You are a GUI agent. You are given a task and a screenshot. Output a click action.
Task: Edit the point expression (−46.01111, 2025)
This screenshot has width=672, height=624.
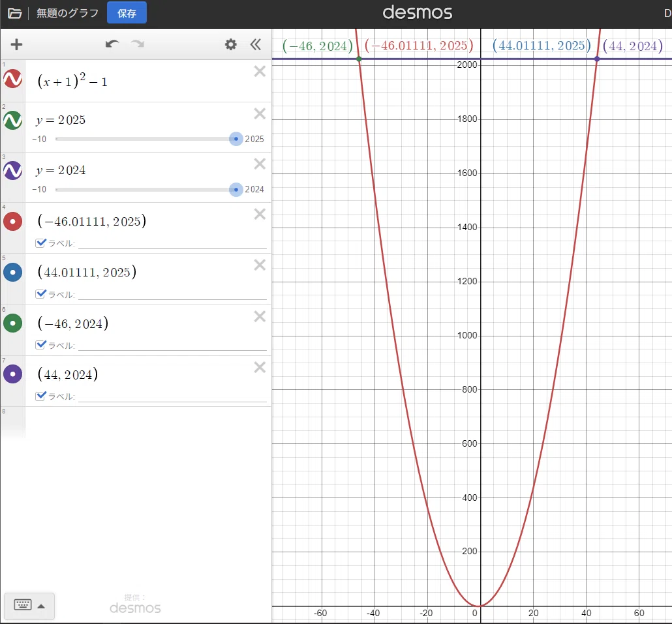pyautogui.click(x=92, y=222)
